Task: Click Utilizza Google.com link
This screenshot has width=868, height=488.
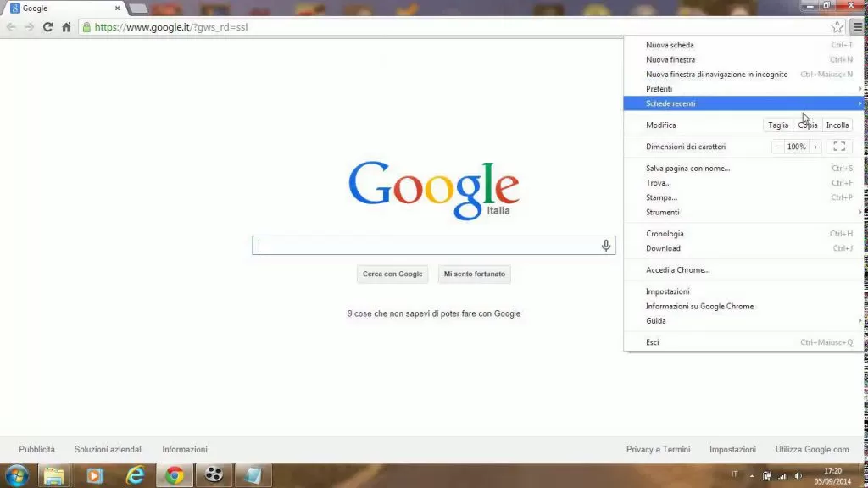Action: (812, 450)
